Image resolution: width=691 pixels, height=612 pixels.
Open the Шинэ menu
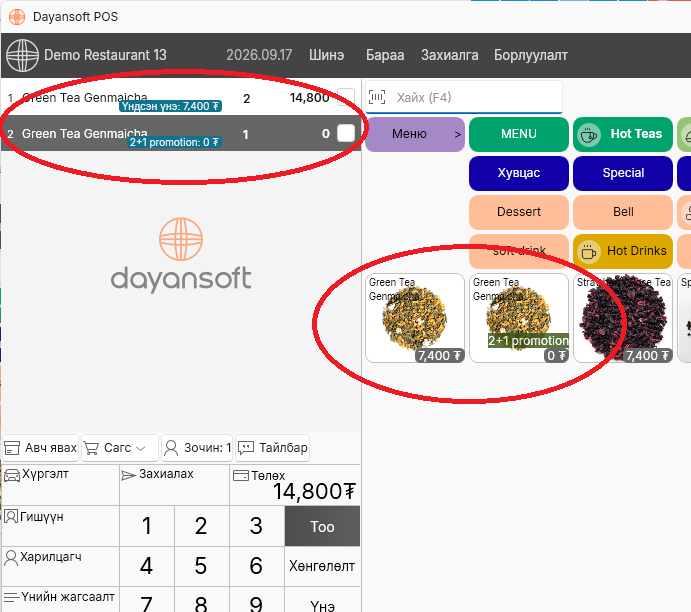pos(327,55)
